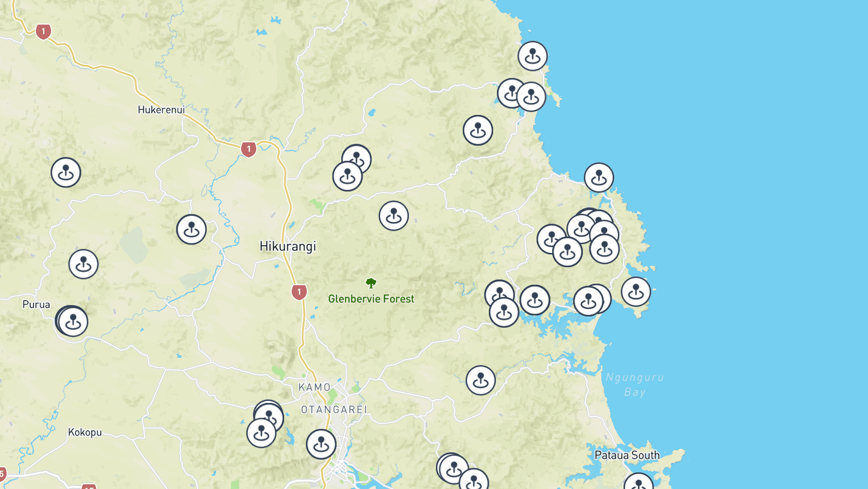The image size is (868, 489).
Task: Select the northernmost coastal map marker
Action: click(532, 56)
